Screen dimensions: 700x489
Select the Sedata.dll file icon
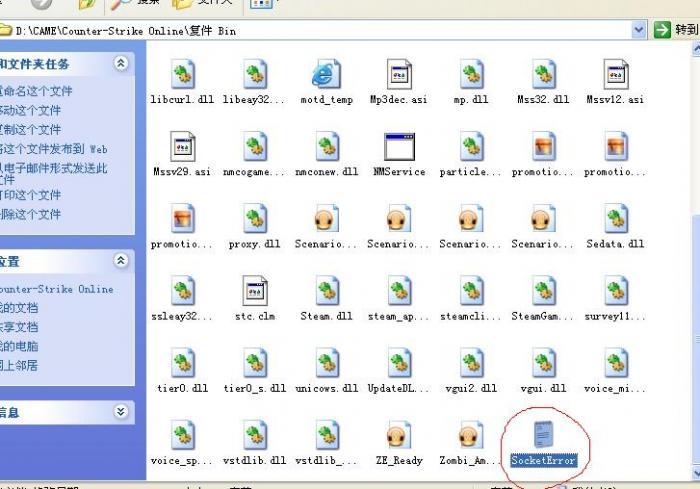pos(616,218)
